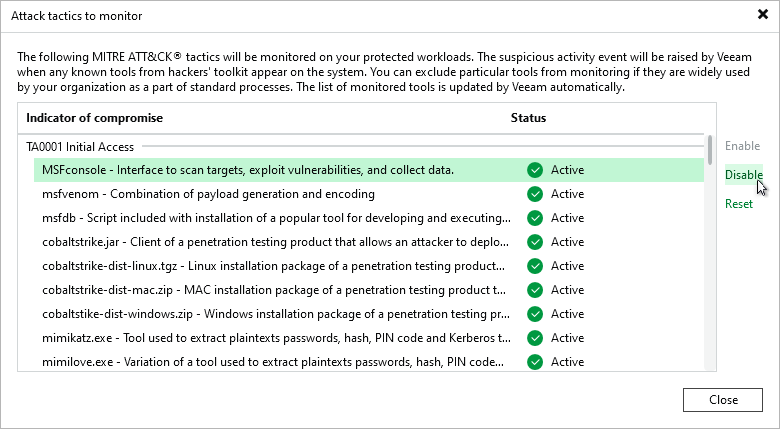
Task: Click status icon for cobaltstrike-dist-mac.zip
Action: [535, 290]
